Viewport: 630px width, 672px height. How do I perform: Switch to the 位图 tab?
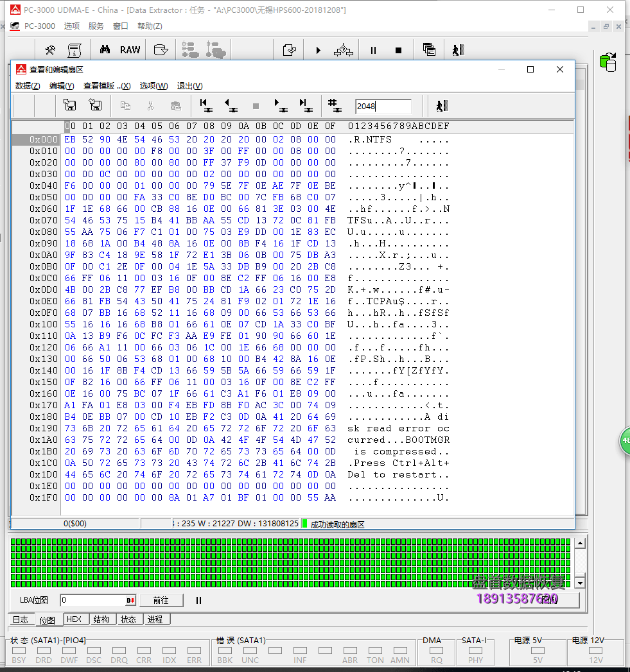47,620
